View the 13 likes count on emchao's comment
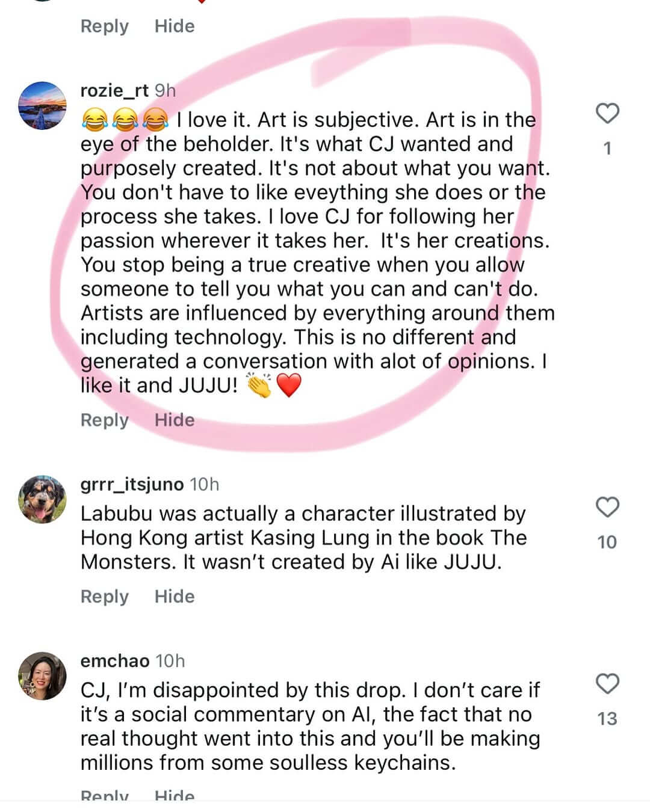650x812 pixels. point(607,719)
